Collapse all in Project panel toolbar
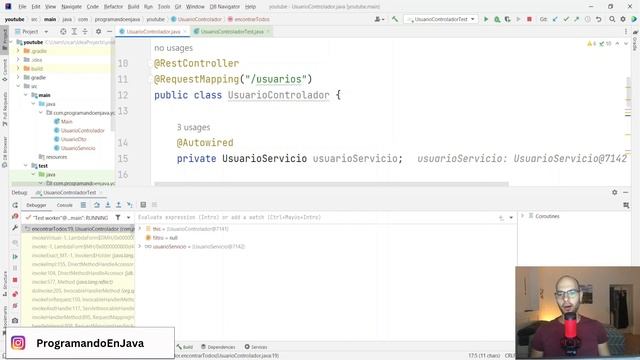Viewport: 640px width, 360px height. (x=85, y=31)
